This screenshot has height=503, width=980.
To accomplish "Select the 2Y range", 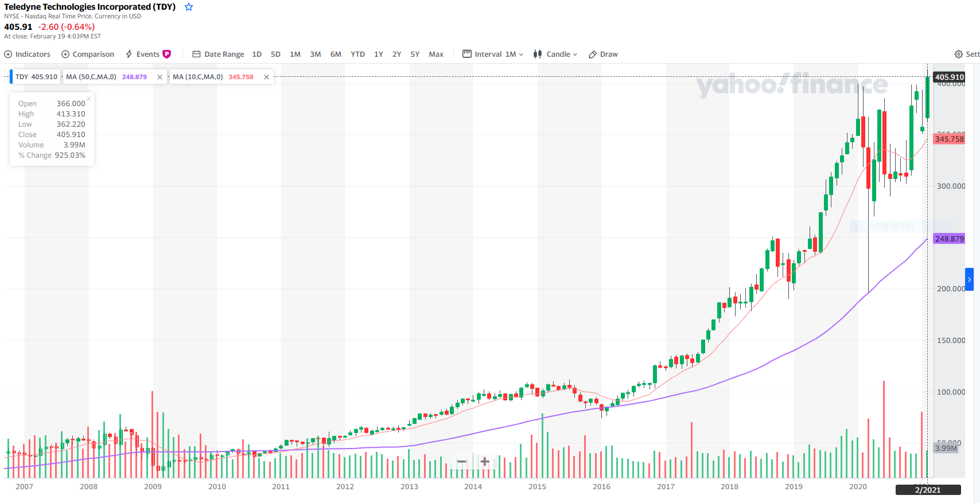I will click(x=396, y=54).
